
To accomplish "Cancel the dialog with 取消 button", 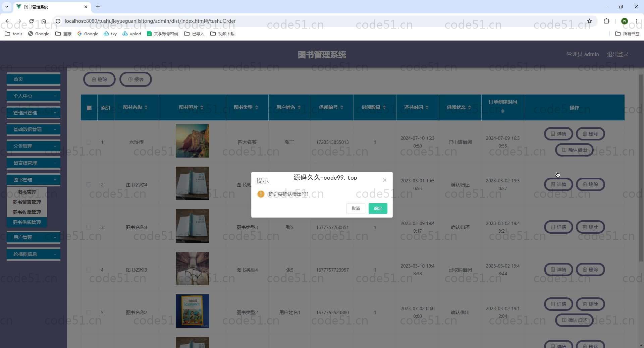I will pos(356,209).
